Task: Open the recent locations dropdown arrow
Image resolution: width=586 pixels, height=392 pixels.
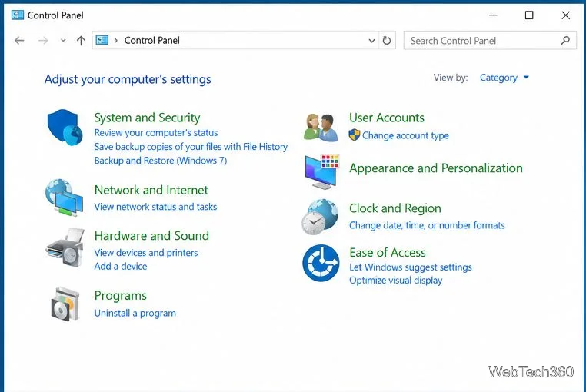Action: click(63, 41)
